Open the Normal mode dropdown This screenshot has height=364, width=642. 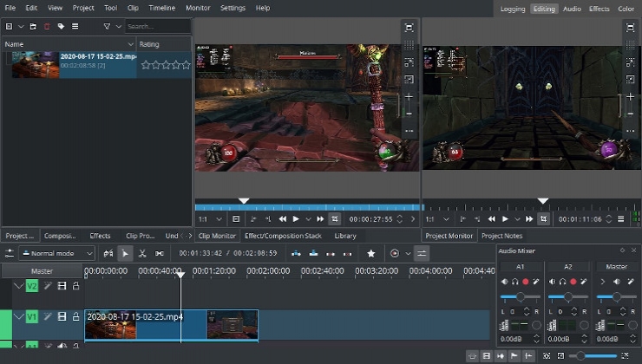(x=57, y=254)
